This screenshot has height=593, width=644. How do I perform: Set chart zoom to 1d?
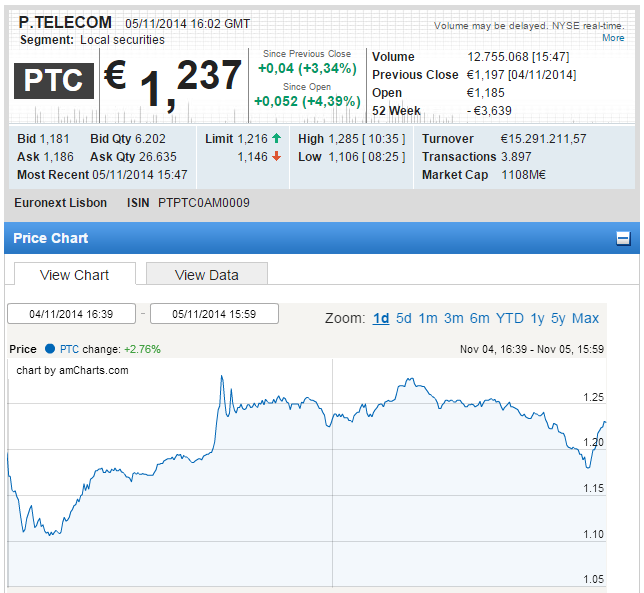click(x=381, y=318)
